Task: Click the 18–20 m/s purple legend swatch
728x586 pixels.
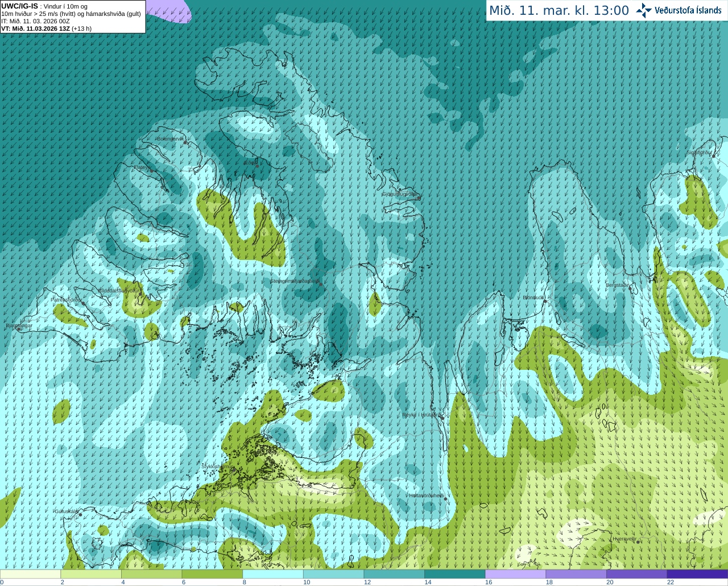Action: click(x=576, y=574)
